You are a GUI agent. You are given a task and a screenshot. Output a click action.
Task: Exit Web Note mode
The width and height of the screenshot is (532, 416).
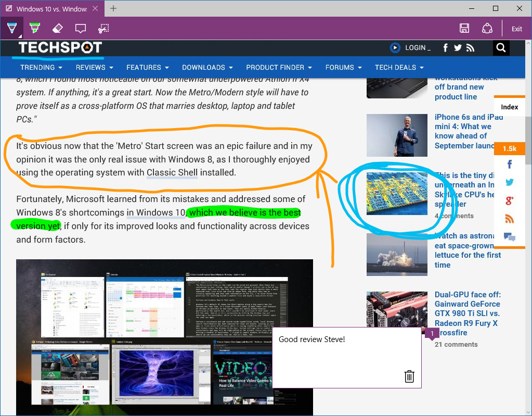pos(517,29)
